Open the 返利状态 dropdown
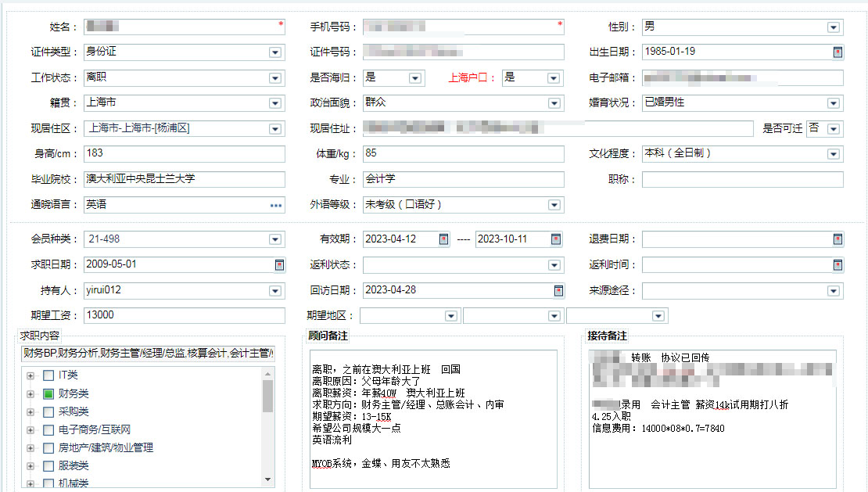The image size is (868, 492). point(554,265)
